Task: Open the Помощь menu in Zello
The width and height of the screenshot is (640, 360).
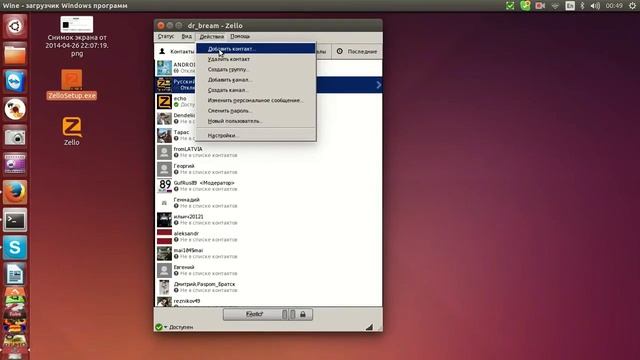Action: 240,36
